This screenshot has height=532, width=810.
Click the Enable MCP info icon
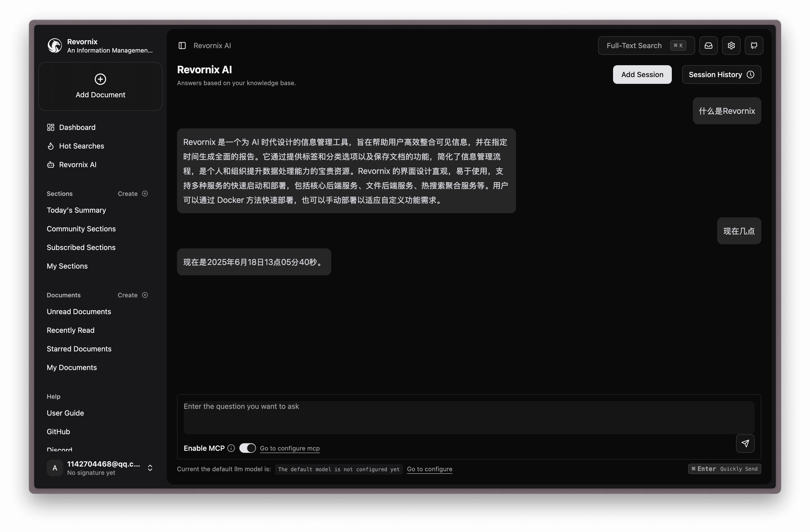pos(231,448)
